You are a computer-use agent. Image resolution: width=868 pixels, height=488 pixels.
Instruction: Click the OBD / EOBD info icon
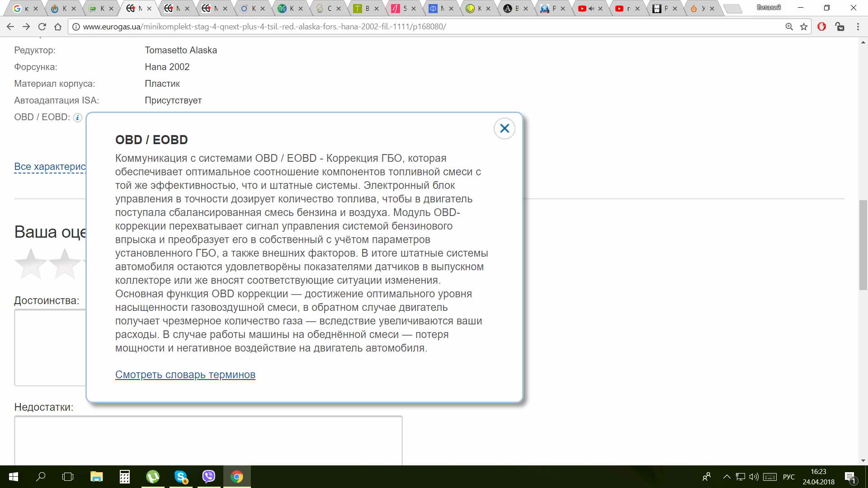coord(78,117)
